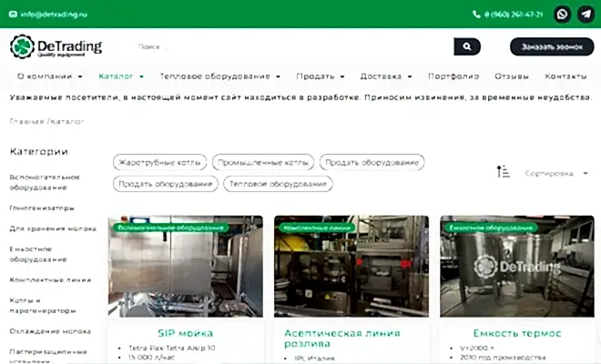The width and height of the screenshot is (601, 364).
Task: Expand the Тепловое оборудование menu arrow
Action: click(x=279, y=76)
